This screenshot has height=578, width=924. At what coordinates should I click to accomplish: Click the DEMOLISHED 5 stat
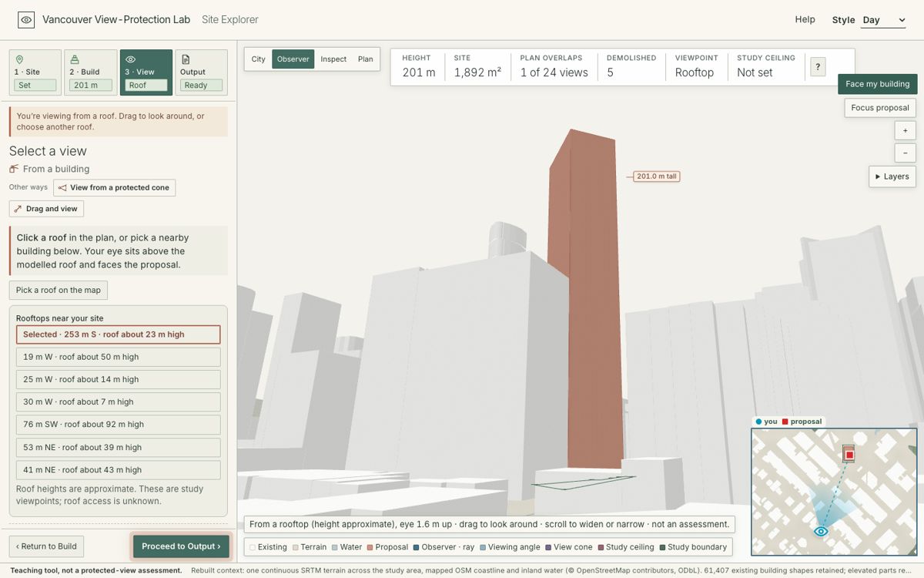coord(631,67)
